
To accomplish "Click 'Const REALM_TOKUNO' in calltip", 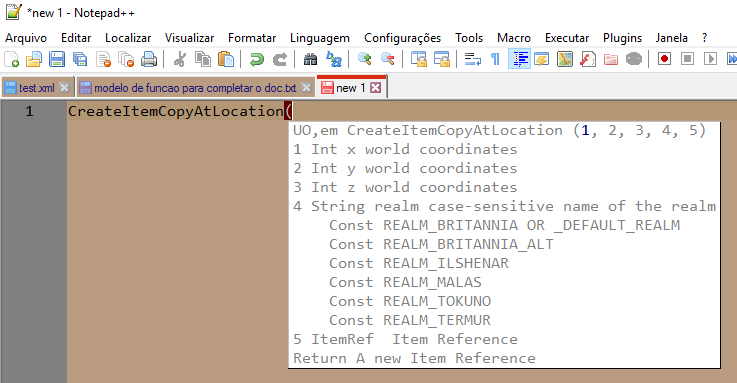I will click(x=410, y=301).
